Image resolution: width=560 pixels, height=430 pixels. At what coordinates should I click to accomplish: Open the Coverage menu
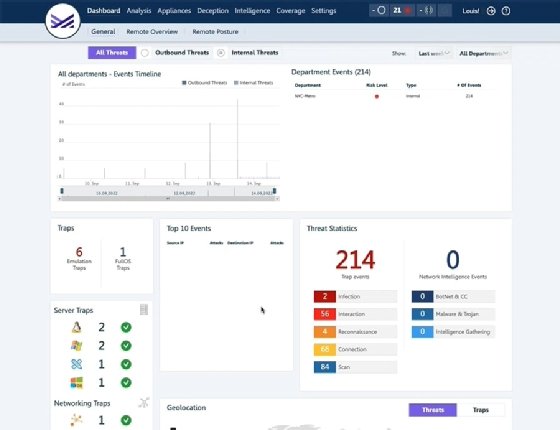[x=291, y=11]
